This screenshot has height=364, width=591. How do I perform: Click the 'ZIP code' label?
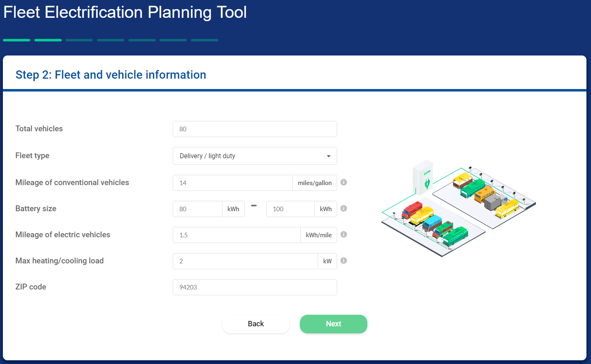(31, 287)
